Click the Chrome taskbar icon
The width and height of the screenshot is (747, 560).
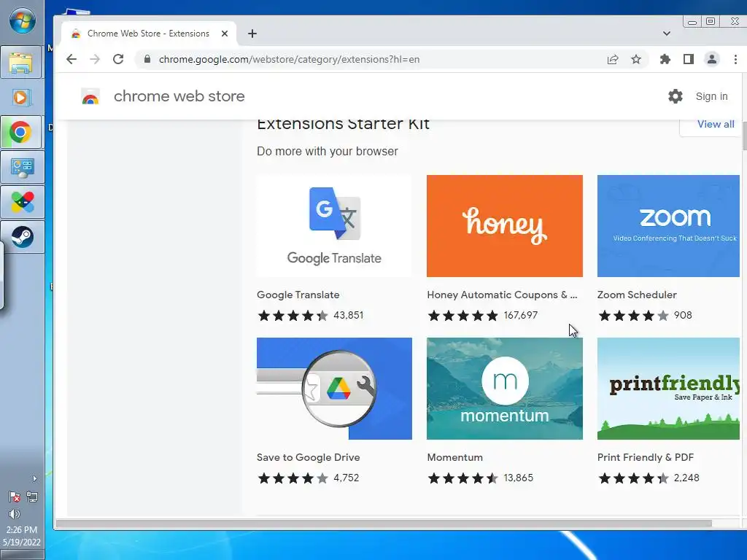(x=21, y=133)
